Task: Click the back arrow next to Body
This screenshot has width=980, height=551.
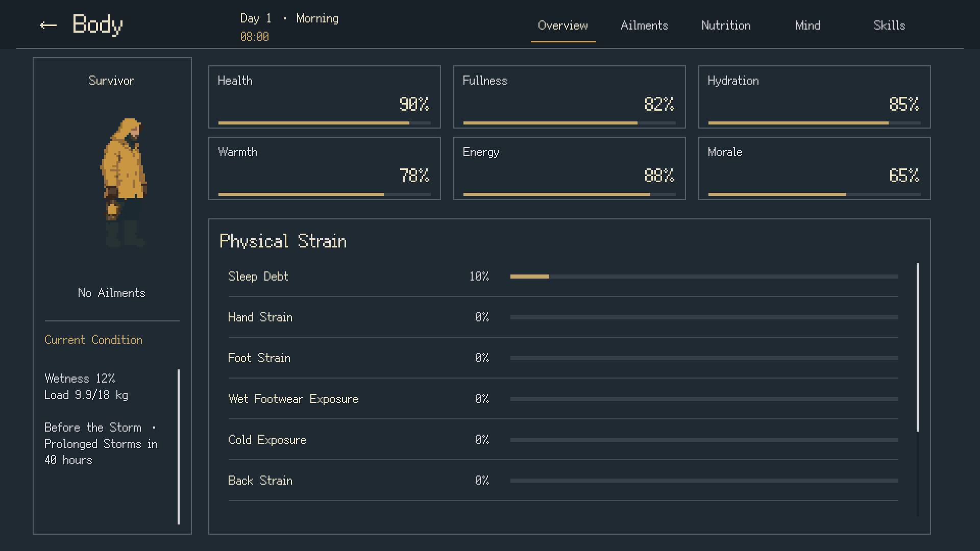Action: (48, 25)
